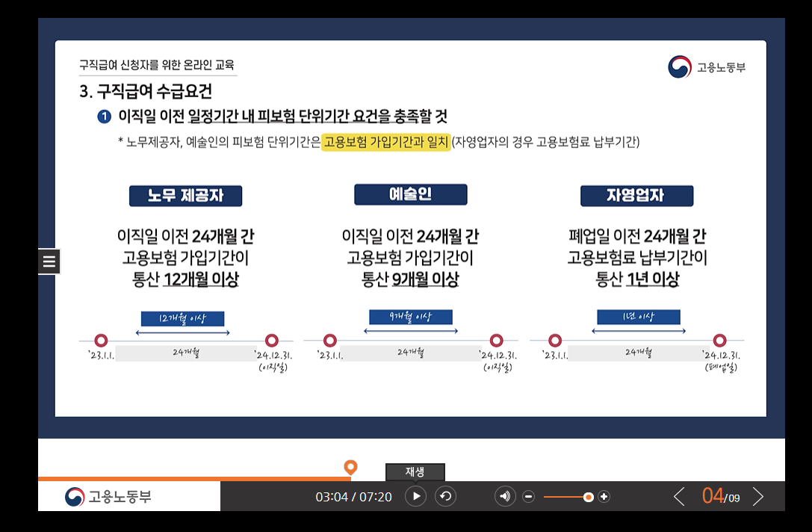Click the orange seek marker on progress bar
The height and width of the screenshot is (532, 812).
click(351, 467)
